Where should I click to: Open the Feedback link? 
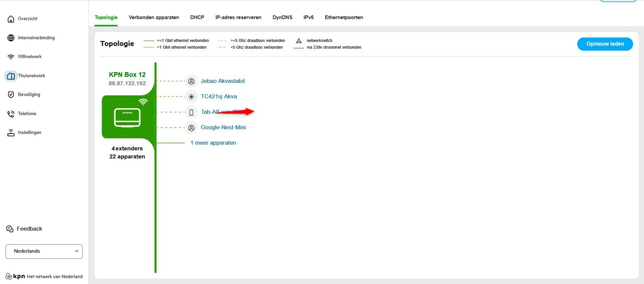pyautogui.click(x=30, y=229)
